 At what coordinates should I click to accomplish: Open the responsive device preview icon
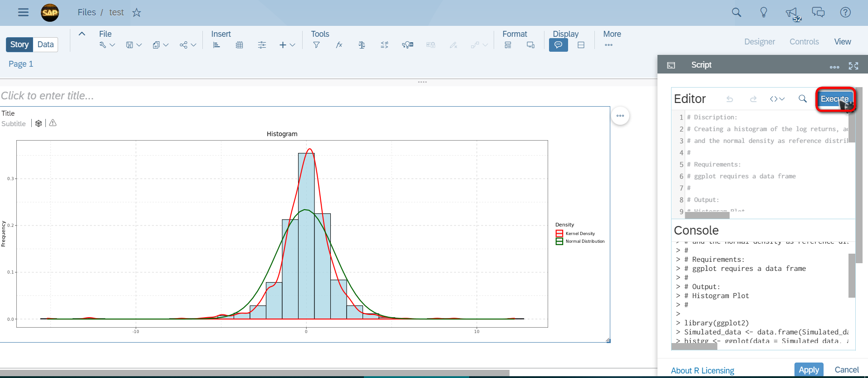point(530,45)
